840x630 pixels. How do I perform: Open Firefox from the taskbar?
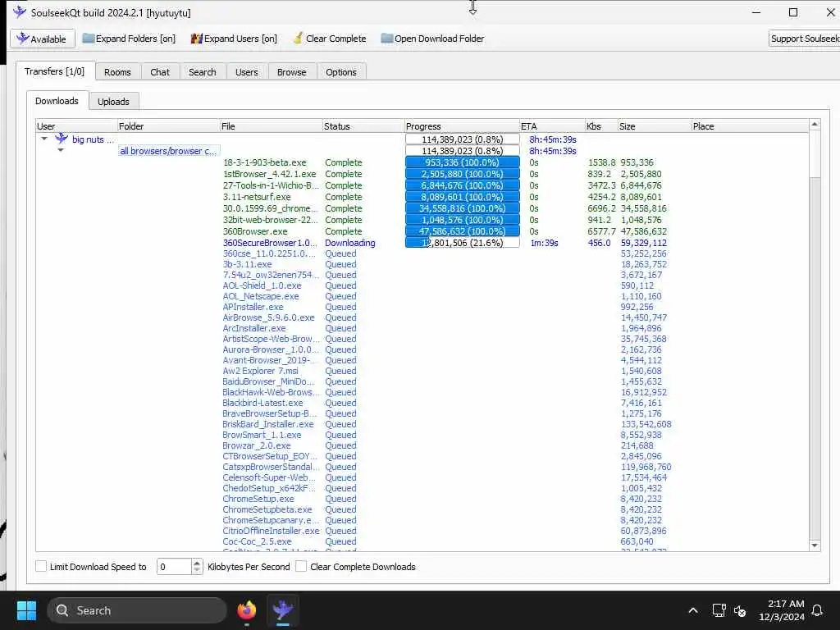click(x=247, y=610)
